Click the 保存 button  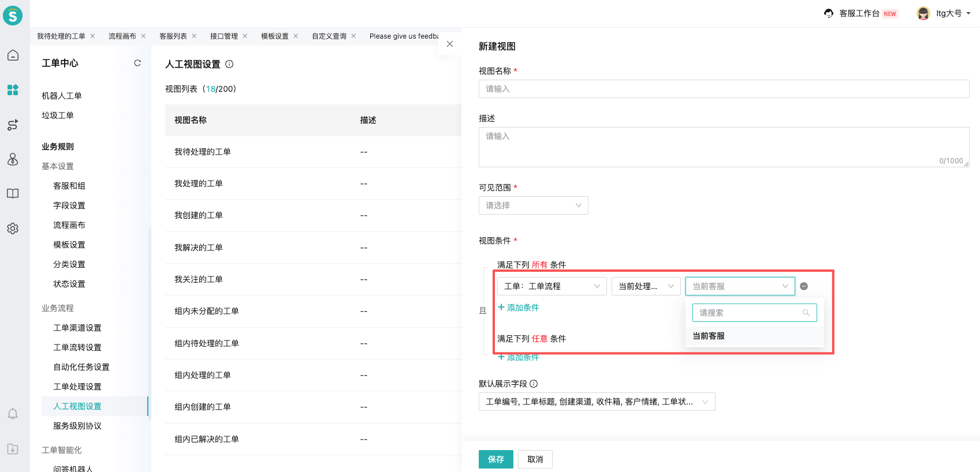coord(495,459)
